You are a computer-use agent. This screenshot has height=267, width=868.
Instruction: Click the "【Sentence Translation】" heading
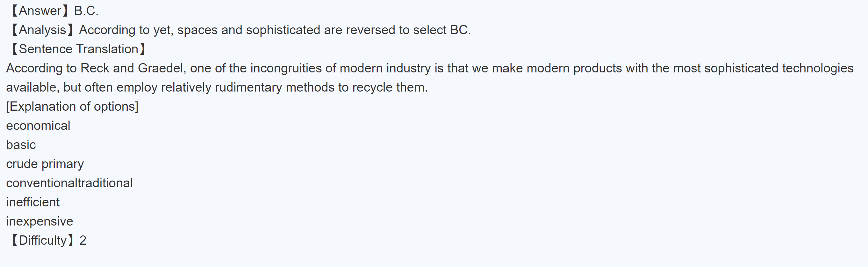[78, 49]
